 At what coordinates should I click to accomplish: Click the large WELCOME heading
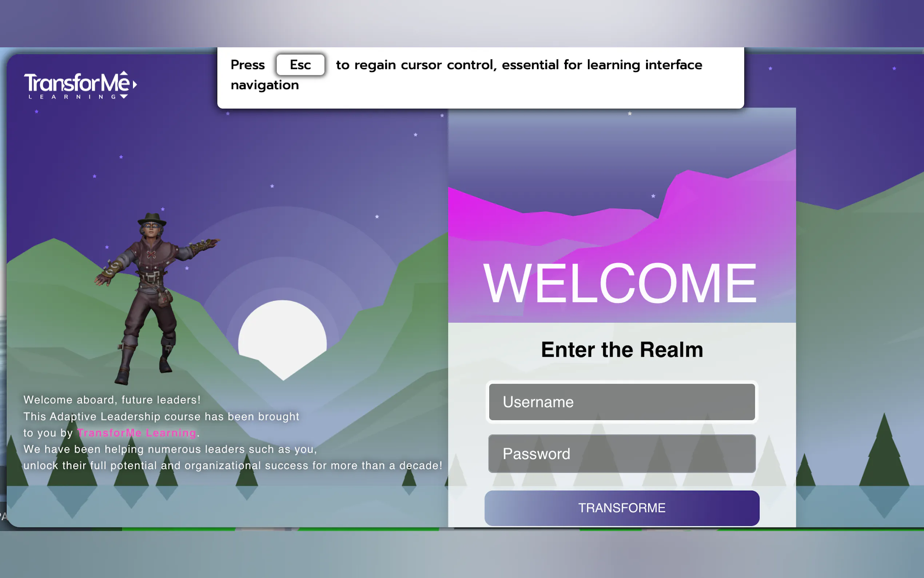619,283
